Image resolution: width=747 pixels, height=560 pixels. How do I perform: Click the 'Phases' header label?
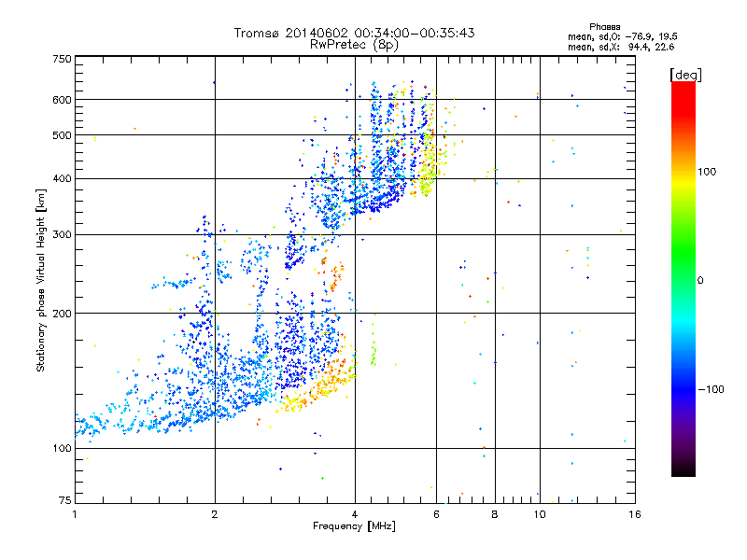[x=604, y=27]
